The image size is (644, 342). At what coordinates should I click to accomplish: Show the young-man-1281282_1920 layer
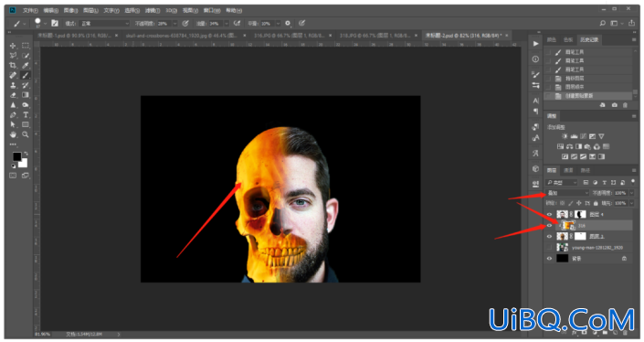(x=550, y=248)
